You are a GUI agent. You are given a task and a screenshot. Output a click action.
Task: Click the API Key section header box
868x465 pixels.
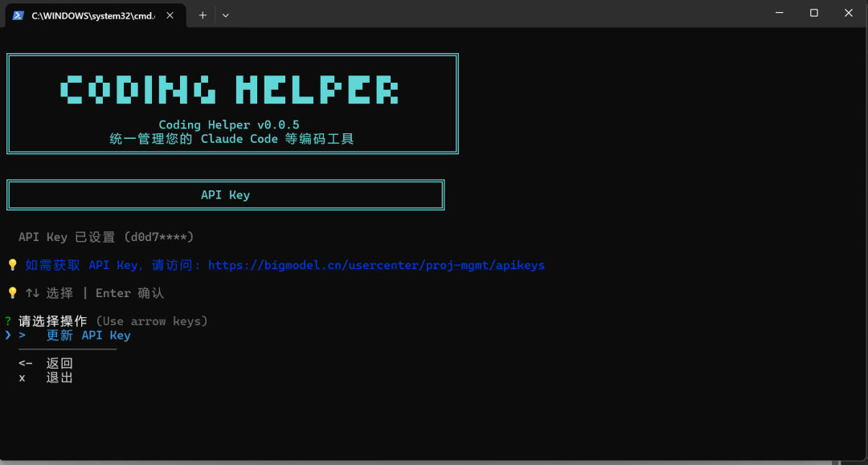225,194
